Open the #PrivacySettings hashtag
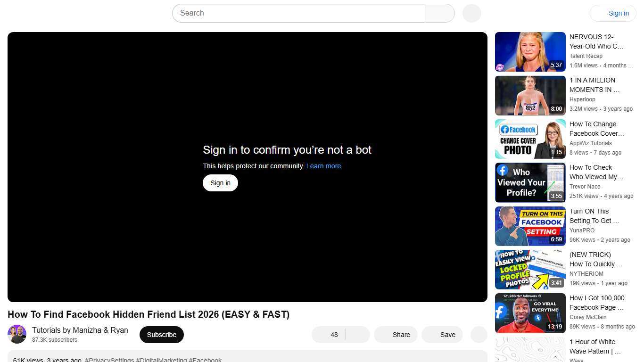The height and width of the screenshot is (362, 644). pos(109,360)
